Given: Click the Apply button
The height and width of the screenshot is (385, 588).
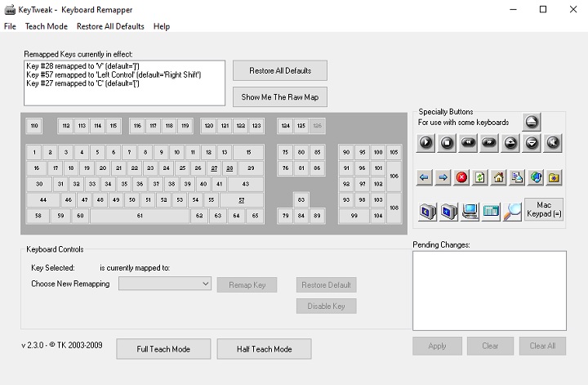Looking at the screenshot, I should [437, 346].
